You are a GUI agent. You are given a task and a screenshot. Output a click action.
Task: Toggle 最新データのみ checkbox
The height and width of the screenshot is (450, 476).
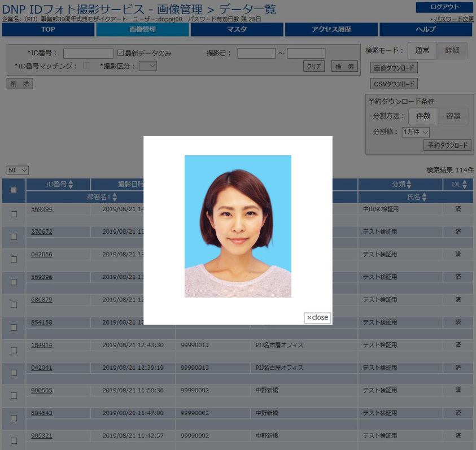120,53
